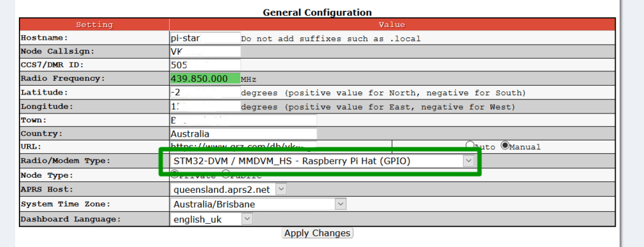This screenshot has width=644, height=247.
Task: Click the Radio Frequency field showing 439.850.000
Action: 206,78
